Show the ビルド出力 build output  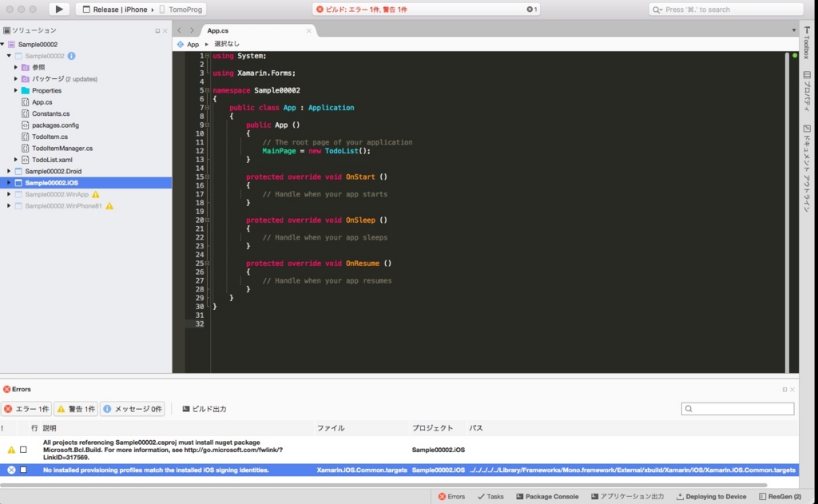click(x=204, y=409)
